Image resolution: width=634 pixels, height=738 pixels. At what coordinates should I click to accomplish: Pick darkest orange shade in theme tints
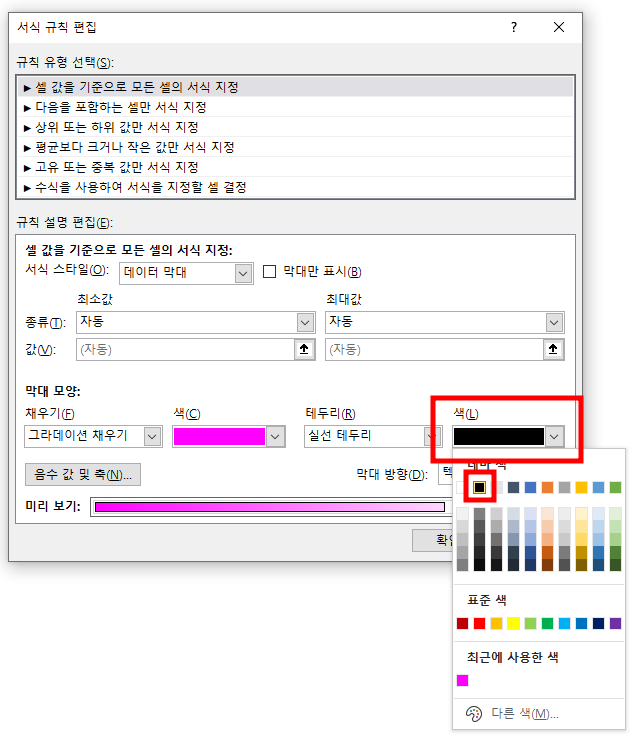[x=547, y=565]
